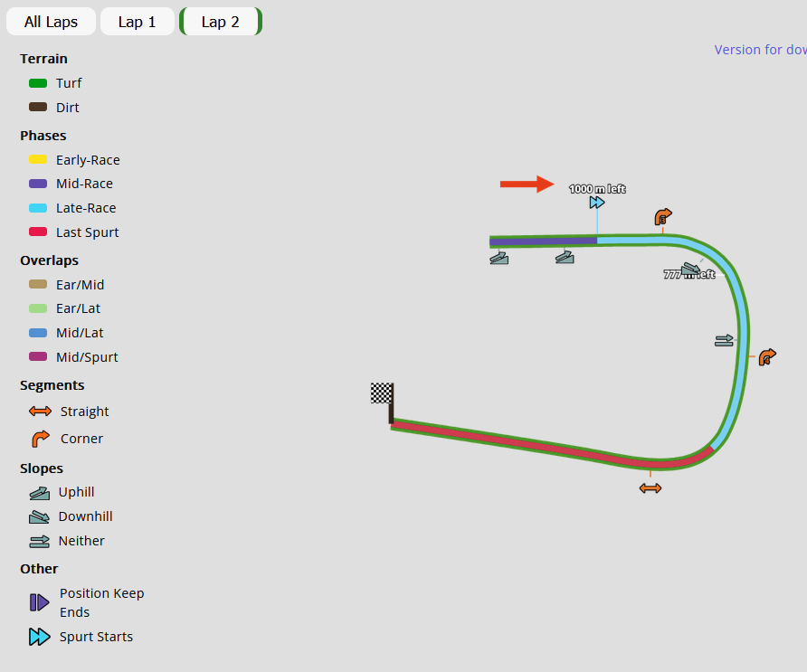Click the 'Turf' label text
The image size is (807, 672).
pos(69,83)
